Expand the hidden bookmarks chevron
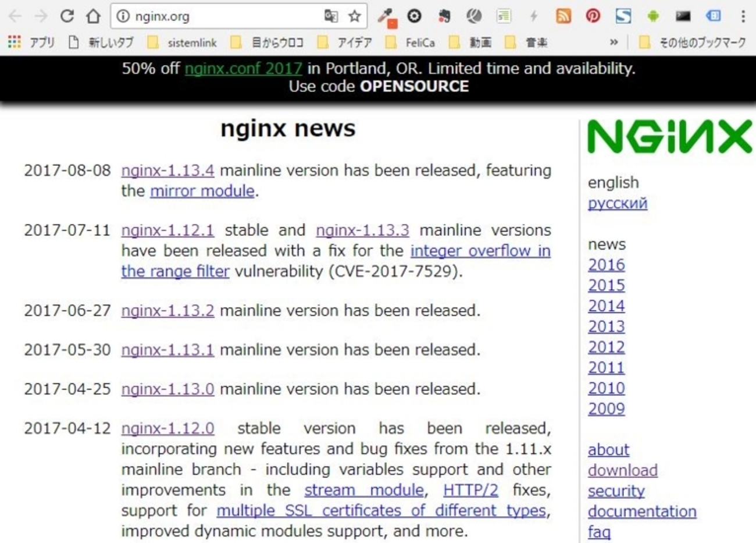Screen dimensions: 756x543 (x=614, y=42)
